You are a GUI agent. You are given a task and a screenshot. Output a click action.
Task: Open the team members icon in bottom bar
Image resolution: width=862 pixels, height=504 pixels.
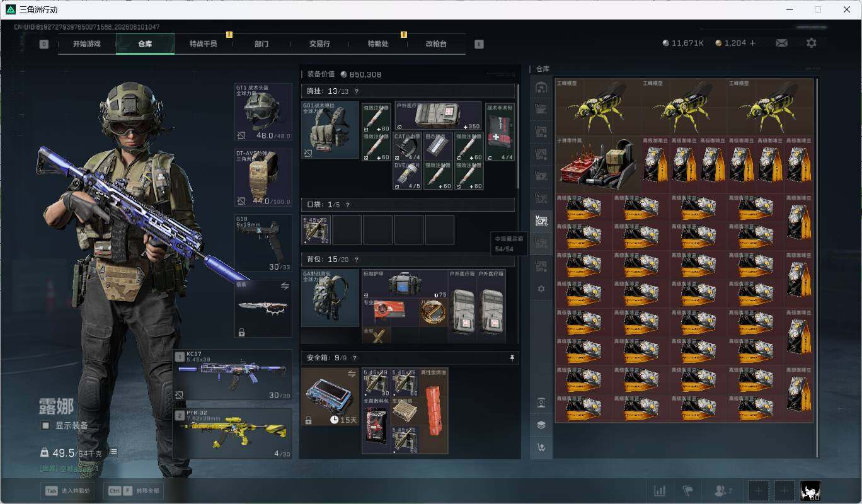(722, 491)
